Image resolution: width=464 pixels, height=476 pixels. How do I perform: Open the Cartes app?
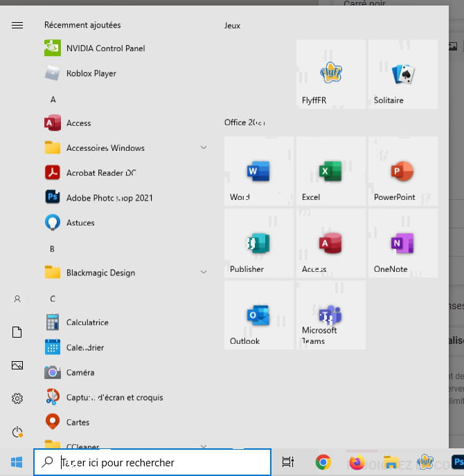point(126,422)
